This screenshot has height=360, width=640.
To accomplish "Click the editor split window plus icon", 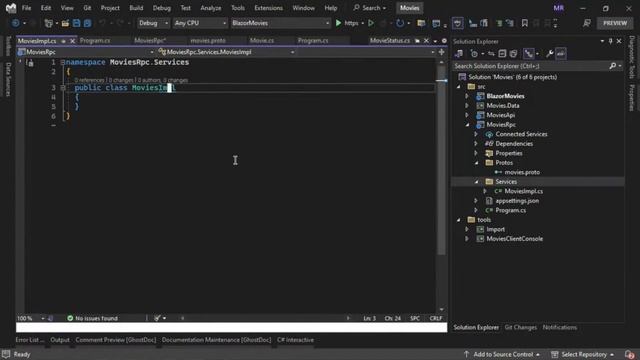I will 442,52.
